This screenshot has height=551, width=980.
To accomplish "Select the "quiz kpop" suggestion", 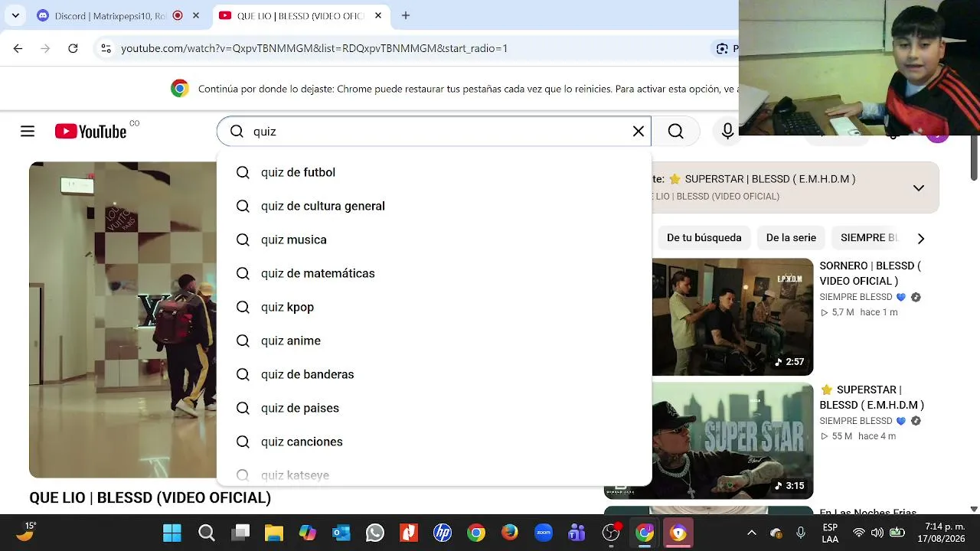I will pyautogui.click(x=434, y=307).
